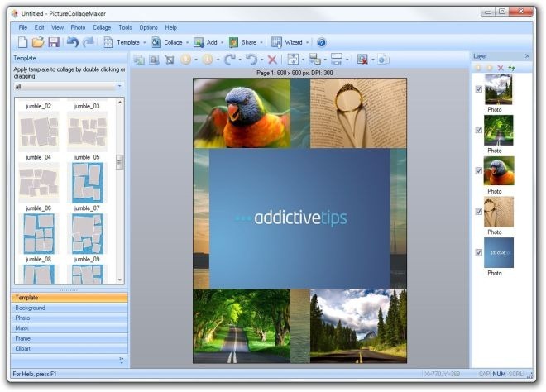Switch to the Frame sidebar section
Image resolution: width=546 pixels, height=392 pixels.
click(x=69, y=338)
